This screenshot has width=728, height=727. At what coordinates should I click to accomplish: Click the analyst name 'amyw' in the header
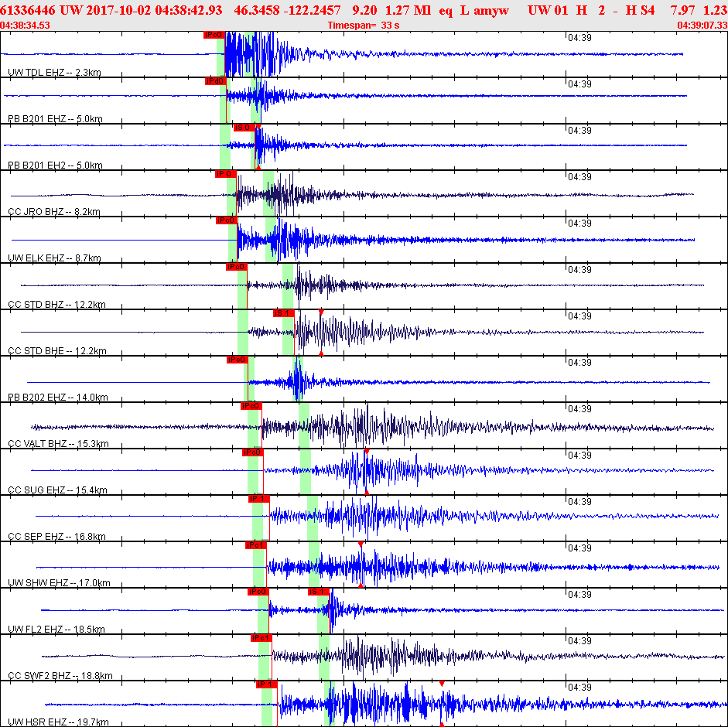[x=490, y=10]
